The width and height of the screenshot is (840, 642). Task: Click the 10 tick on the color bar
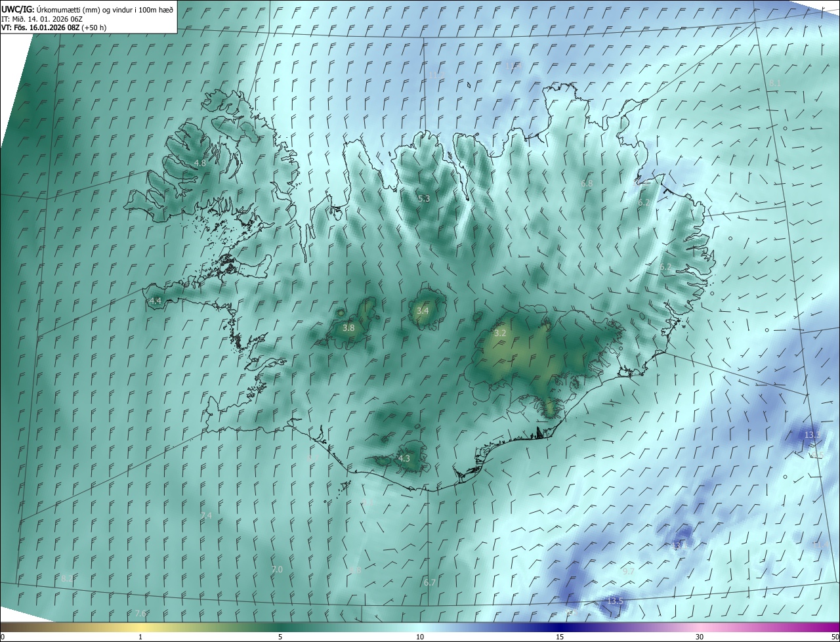[x=420, y=637]
